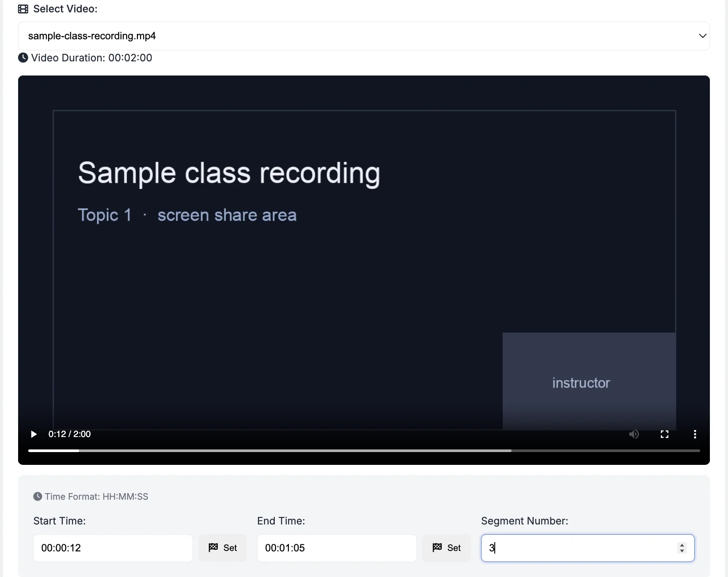Enter fullscreen mode for the video

(664, 434)
